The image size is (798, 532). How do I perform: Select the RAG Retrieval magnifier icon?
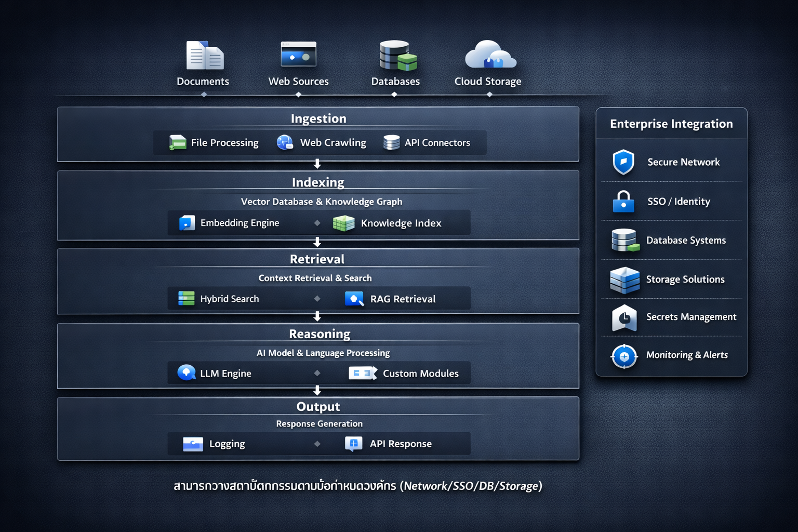(355, 299)
